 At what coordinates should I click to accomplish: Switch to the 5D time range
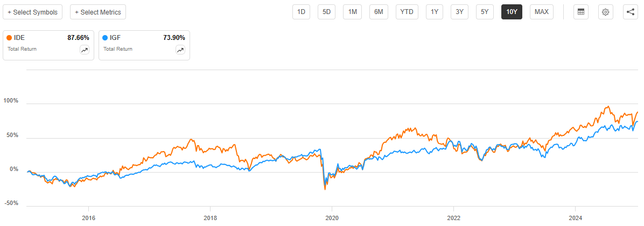click(x=327, y=12)
